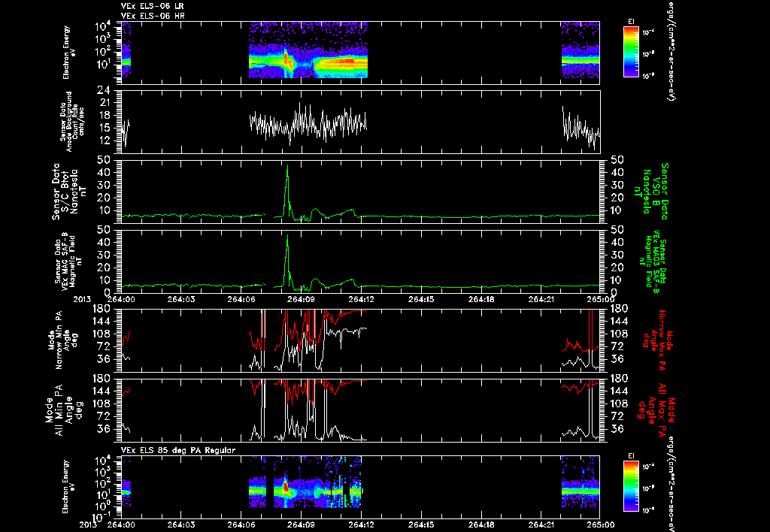770x532 pixels.
Task: Click the '21' tick on the count rate axis
Action: click(x=103, y=103)
